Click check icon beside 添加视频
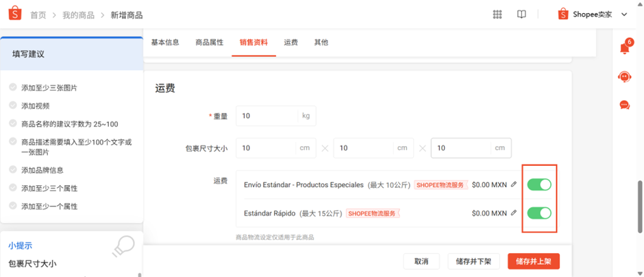 pos(13,105)
